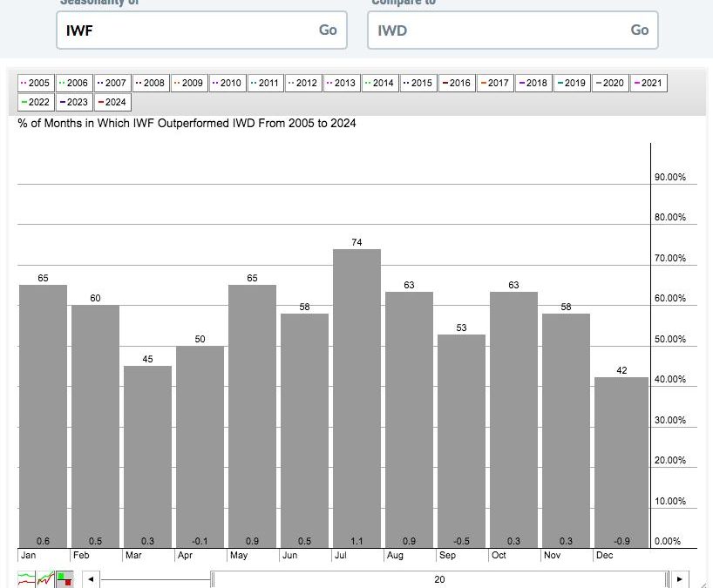Toggle the 2008 year legend

(x=151, y=83)
